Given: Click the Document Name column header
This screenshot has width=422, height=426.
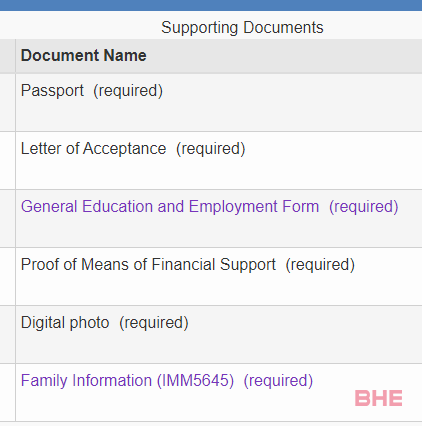Looking at the screenshot, I should coord(84,55).
